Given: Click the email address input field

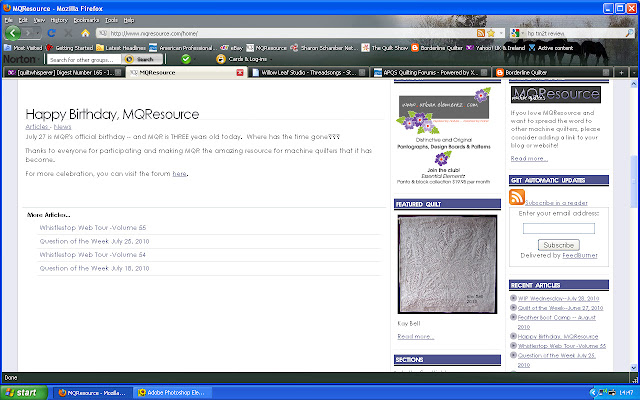Looking at the screenshot, I should 559,229.
